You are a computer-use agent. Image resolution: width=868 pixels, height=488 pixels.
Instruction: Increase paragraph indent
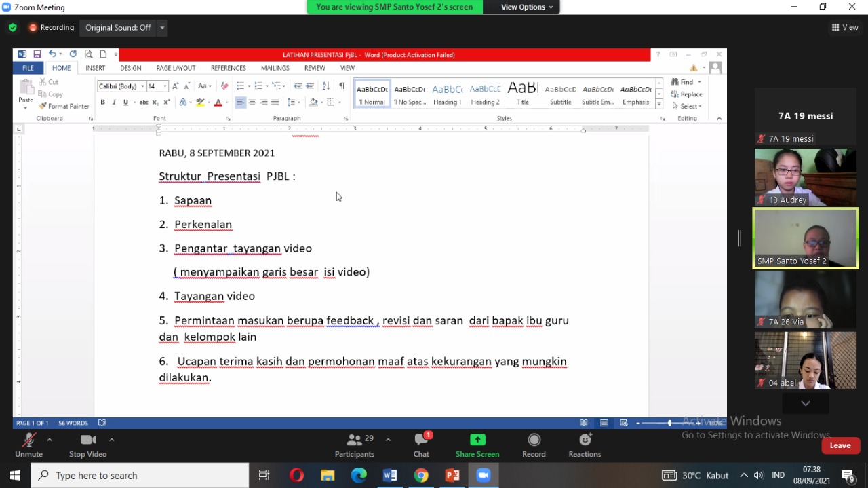310,86
